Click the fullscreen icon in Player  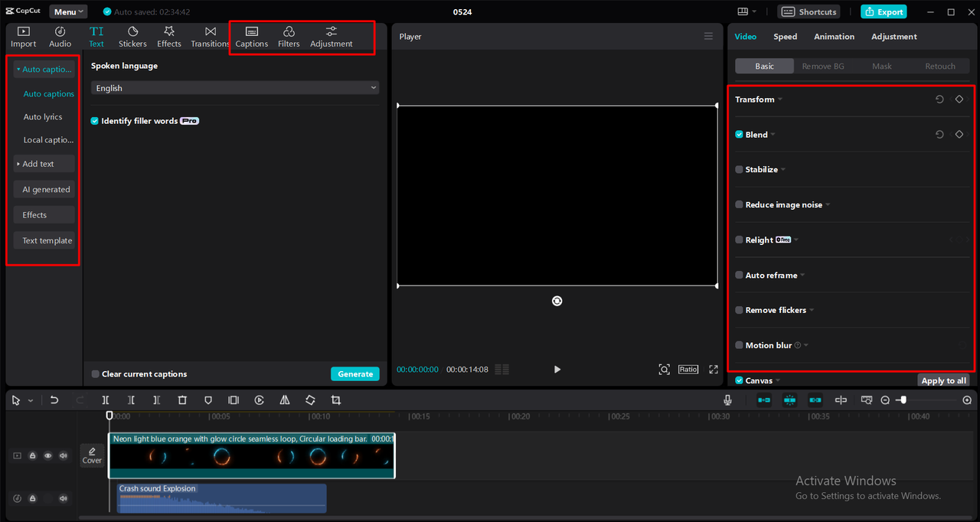[x=714, y=370]
